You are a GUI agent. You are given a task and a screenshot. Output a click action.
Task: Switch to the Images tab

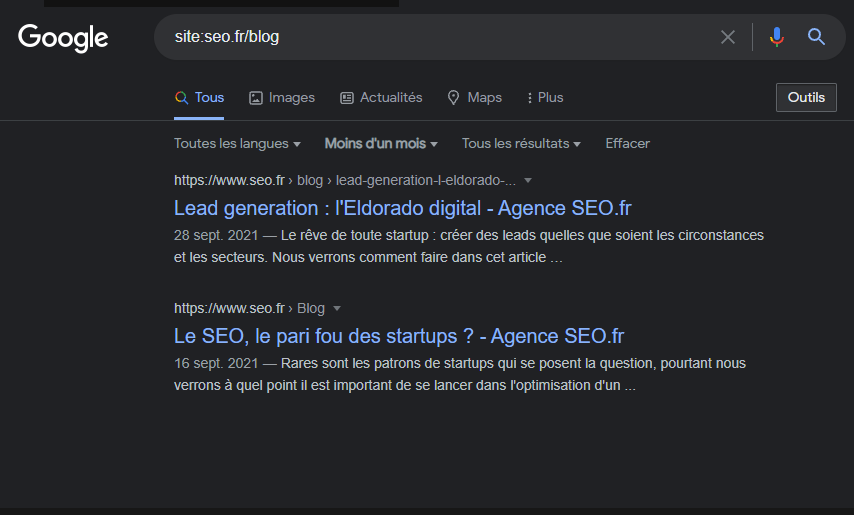pyautogui.click(x=282, y=97)
